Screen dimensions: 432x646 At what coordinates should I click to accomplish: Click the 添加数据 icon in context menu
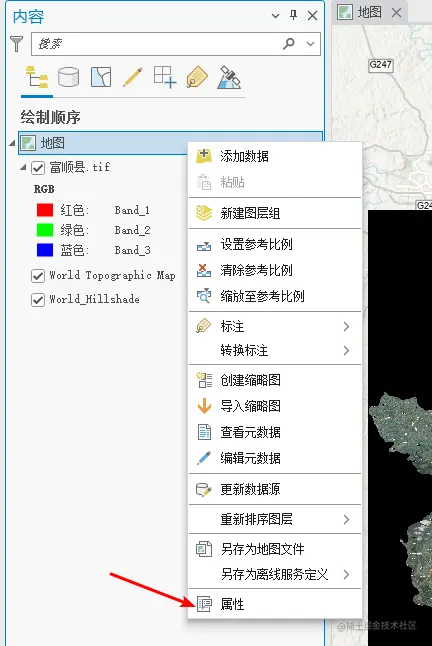pyautogui.click(x=204, y=156)
